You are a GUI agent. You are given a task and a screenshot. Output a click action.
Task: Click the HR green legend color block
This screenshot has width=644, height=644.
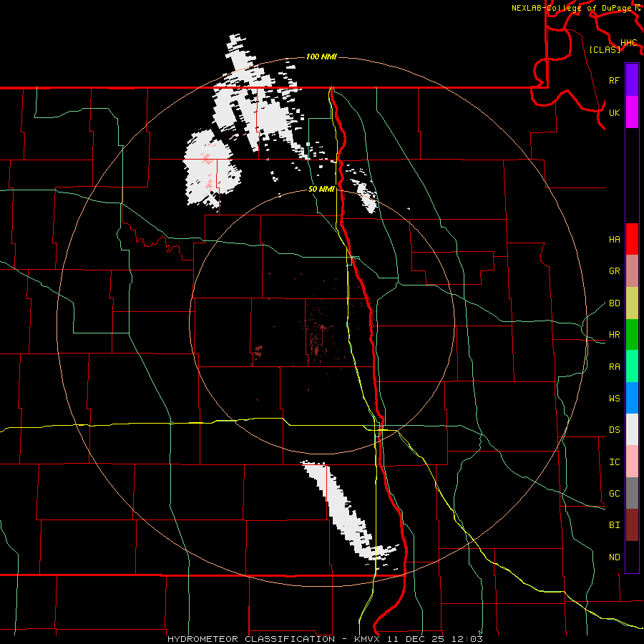pos(632,335)
